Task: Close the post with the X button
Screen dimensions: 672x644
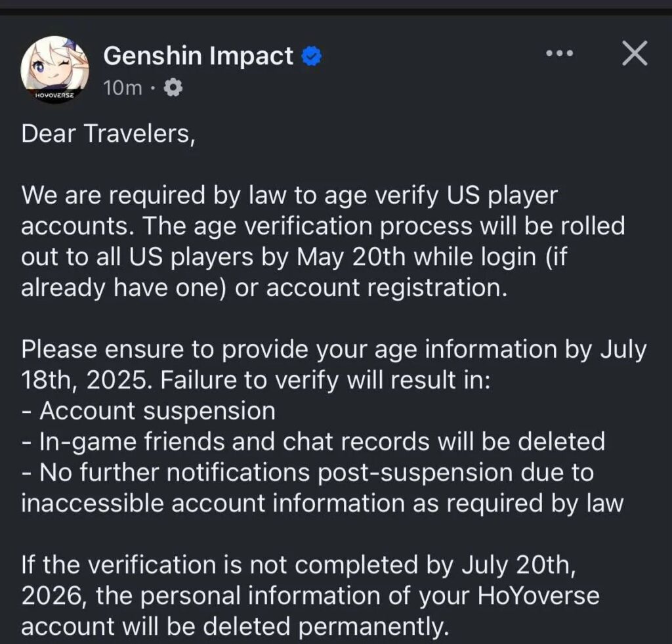Action: (634, 54)
